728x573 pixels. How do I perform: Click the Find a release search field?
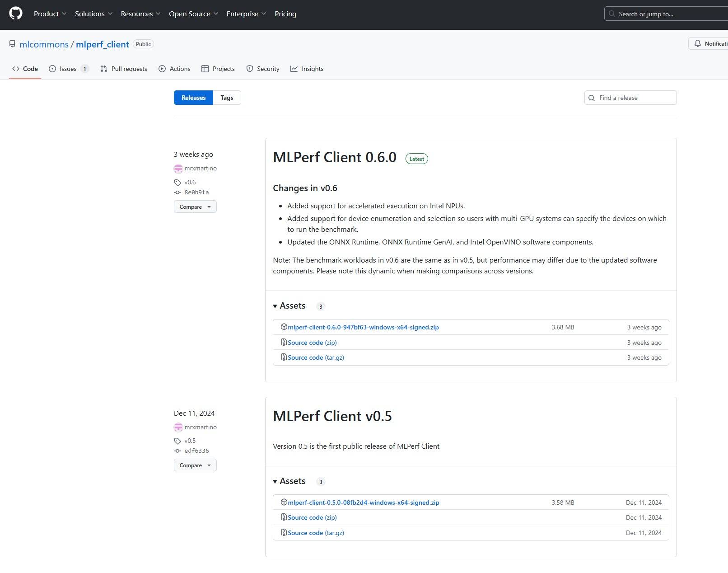point(635,98)
